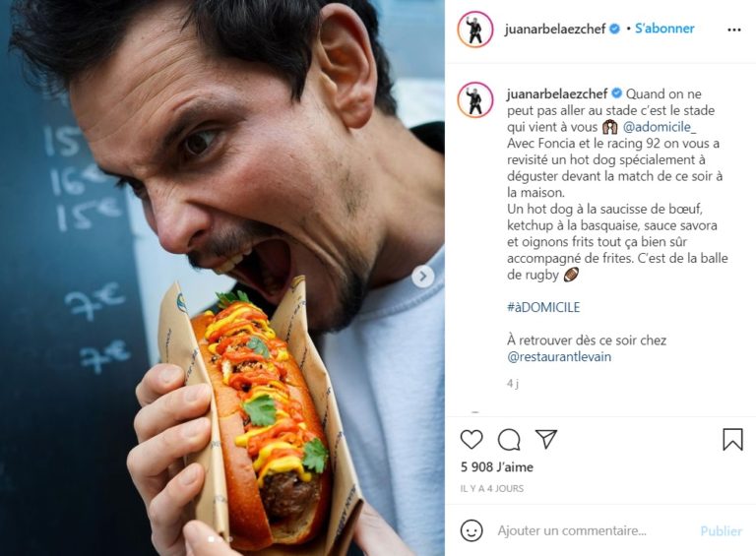Image resolution: width=756 pixels, height=556 pixels.
Task: Open juanarbelaezchef username in header
Action: click(555, 29)
